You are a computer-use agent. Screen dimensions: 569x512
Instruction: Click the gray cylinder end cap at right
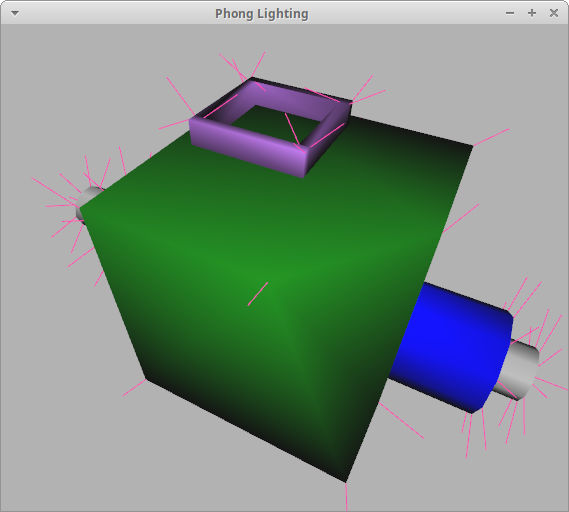pyautogui.click(x=517, y=369)
